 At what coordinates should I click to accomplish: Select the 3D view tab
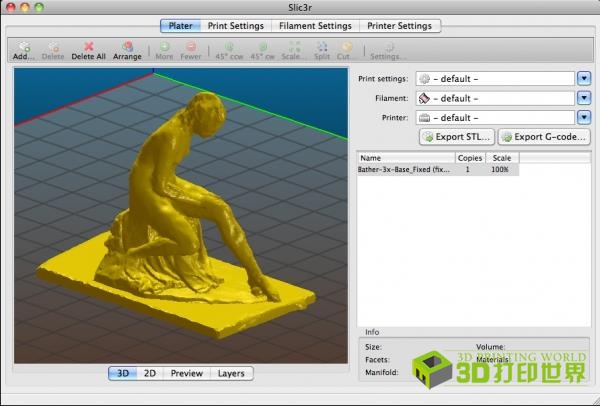(122, 373)
